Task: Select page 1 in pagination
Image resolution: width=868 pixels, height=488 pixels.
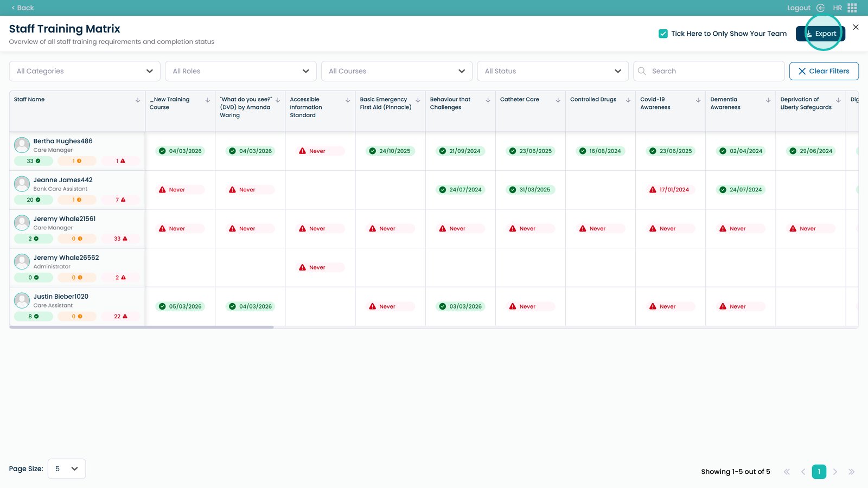Action: click(819, 472)
